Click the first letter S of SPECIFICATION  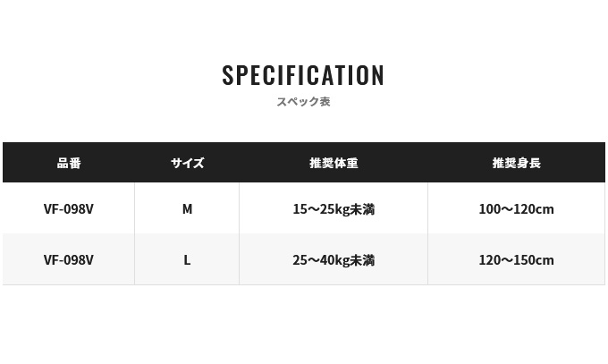point(228,75)
